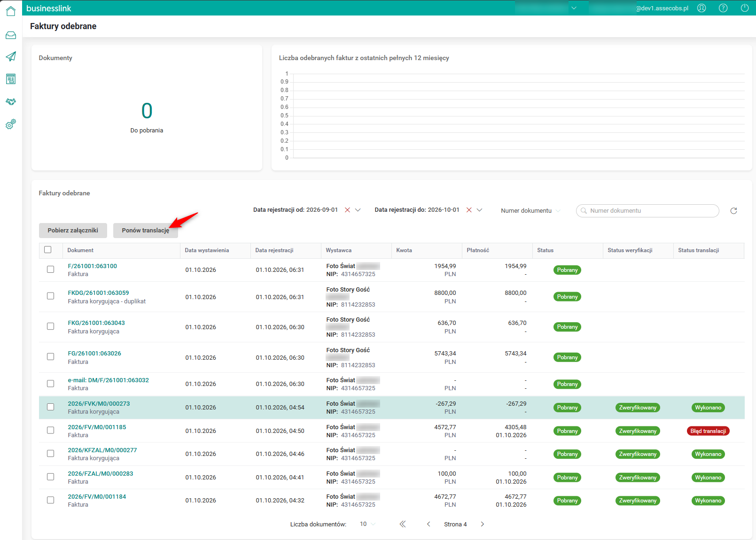756x540 pixels.
Task: Open invoice e-mail: DM/F/261001:063032
Action: [x=109, y=380]
